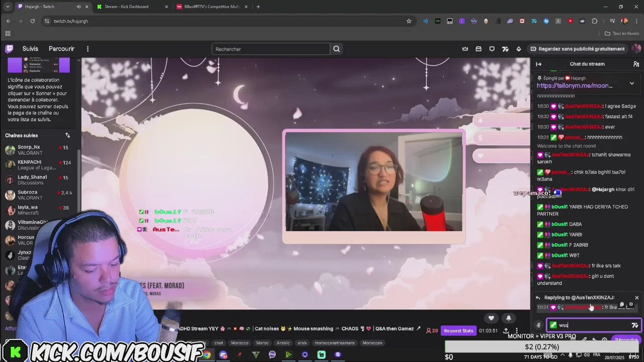644x362 pixels.
Task: Collapse the chat panel arrow
Action: click(x=538, y=64)
